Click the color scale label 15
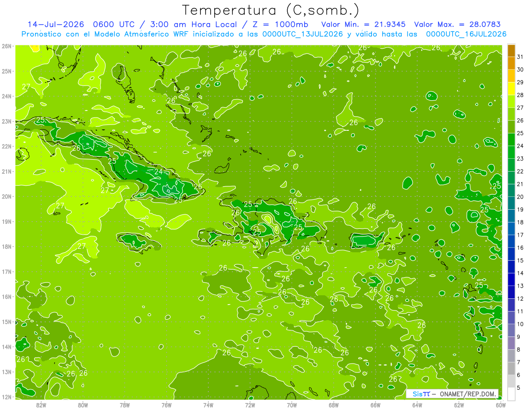Screen dimensions: 532x411 click(520, 260)
